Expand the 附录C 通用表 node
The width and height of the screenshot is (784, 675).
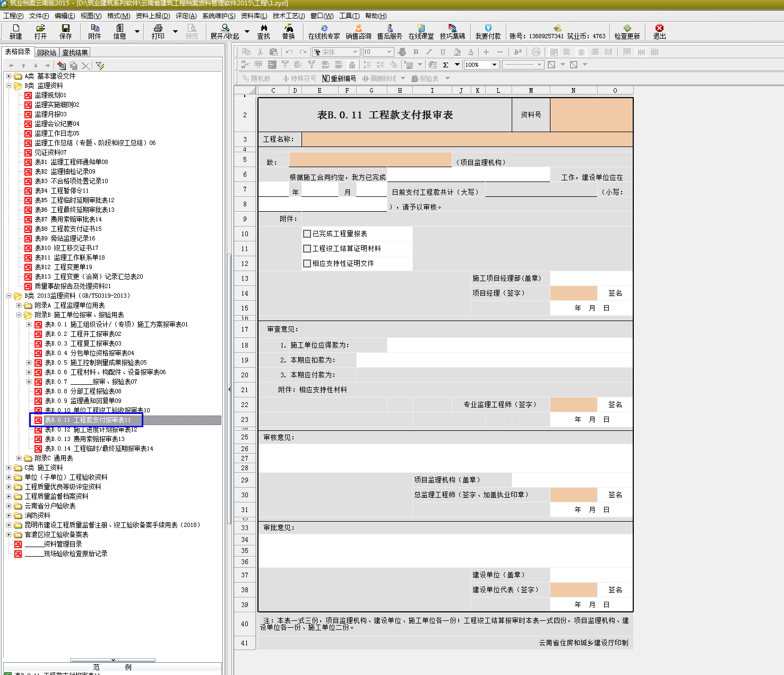coord(19,458)
